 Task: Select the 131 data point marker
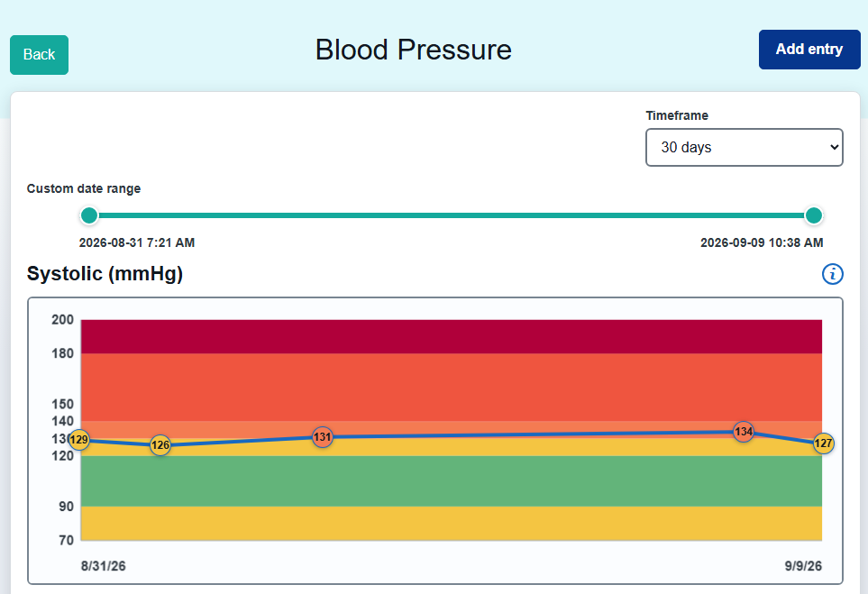pyautogui.click(x=322, y=437)
